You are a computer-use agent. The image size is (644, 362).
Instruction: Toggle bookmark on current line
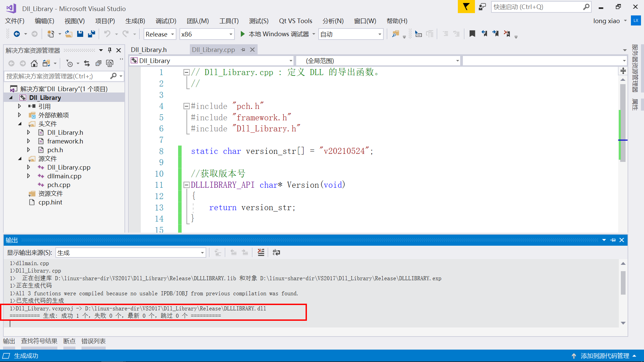point(472,34)
